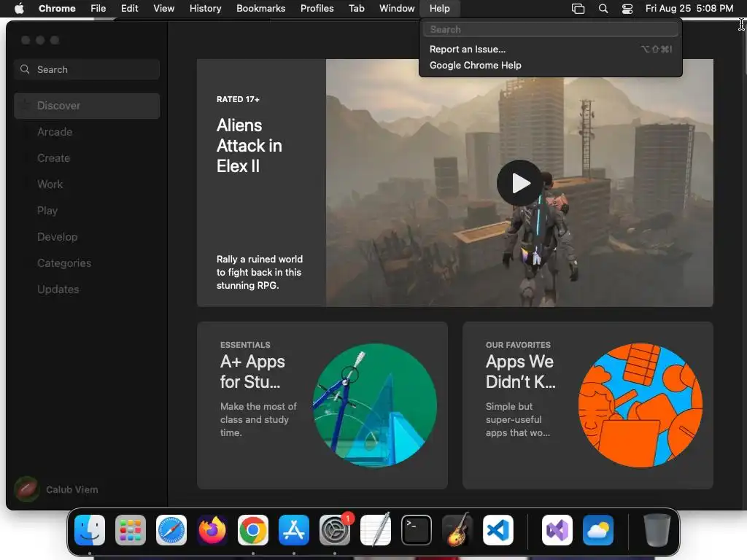The height and width of the screenshot is (560, 747).
Task: Select Categories in App Store sidebar
Action: [x=87, y=262]
